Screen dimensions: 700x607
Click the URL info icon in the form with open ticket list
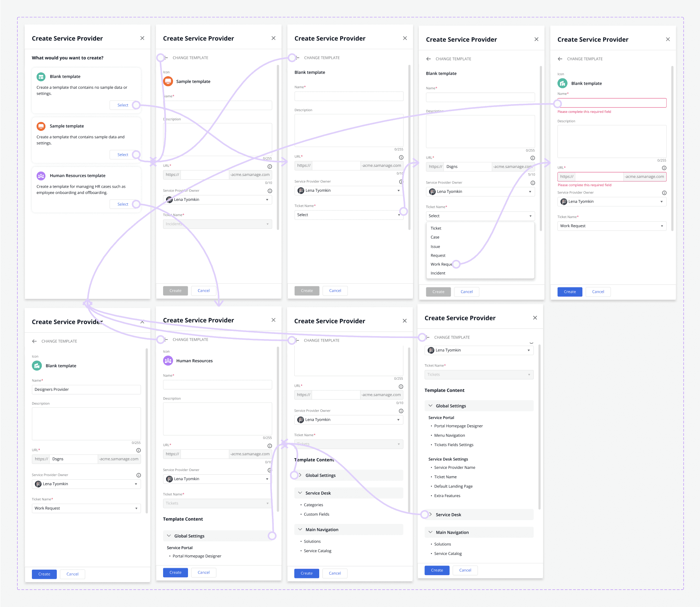tap(533, 158)
